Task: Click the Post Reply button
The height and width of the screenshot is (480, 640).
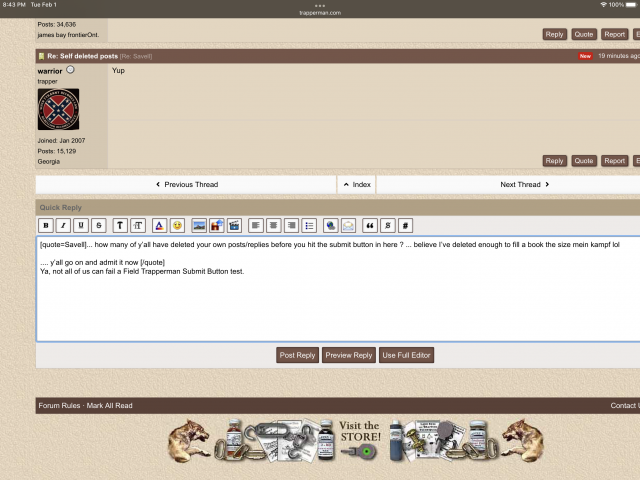Action: click(x=297, y=355)
